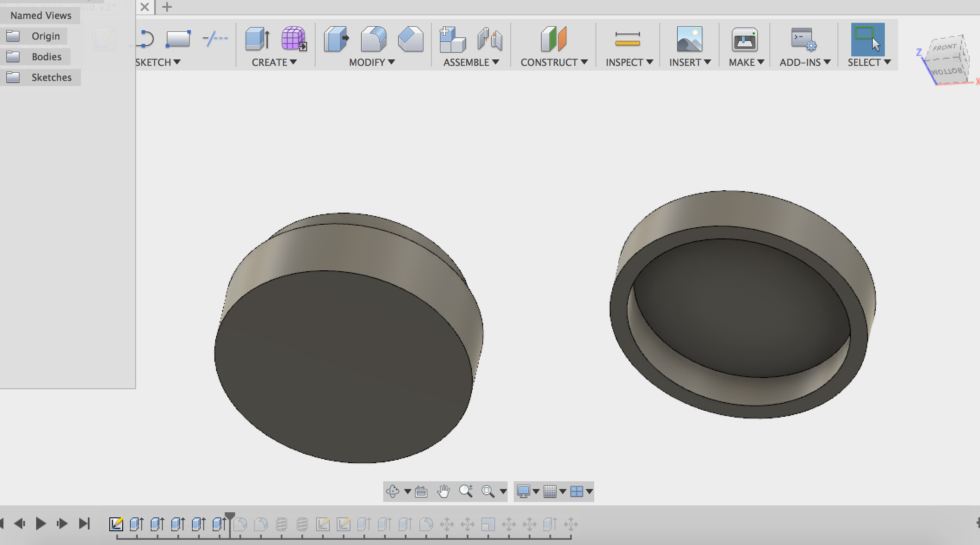
Task: Open the Orbit type dropdown arrow
Action: pyautogui.click(x=407, y=491)
